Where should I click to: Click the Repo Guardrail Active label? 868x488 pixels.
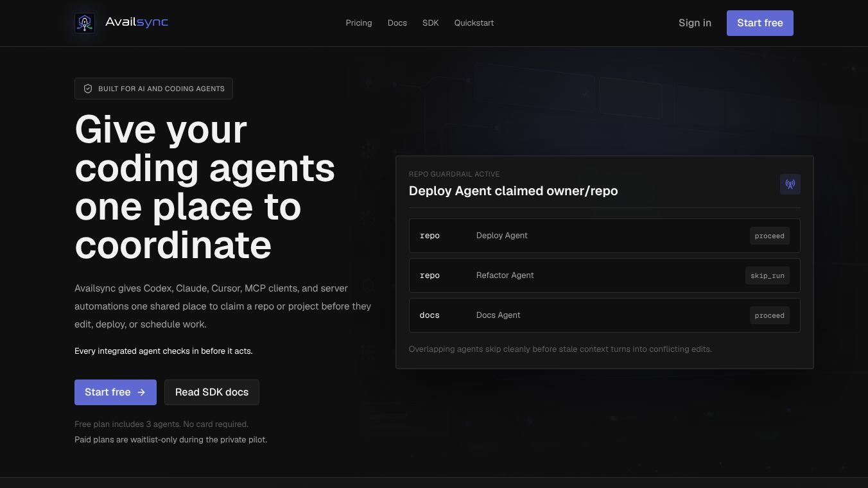454,174
